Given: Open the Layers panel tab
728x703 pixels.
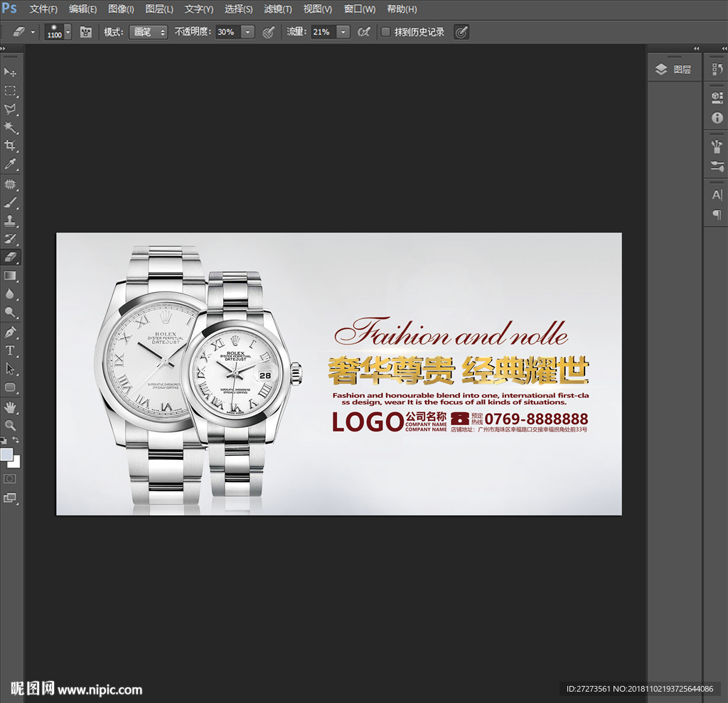Looking at the screenshot, I should [674, 69].
